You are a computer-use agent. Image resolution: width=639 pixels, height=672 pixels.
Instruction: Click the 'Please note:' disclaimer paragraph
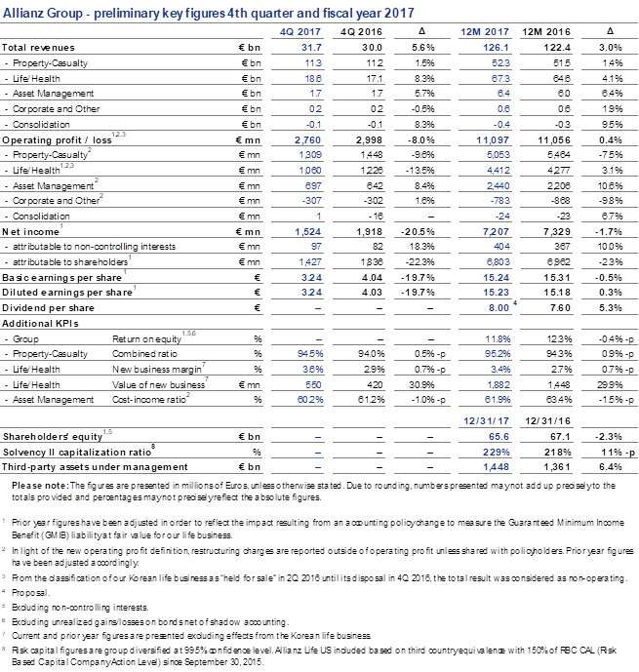tap(314, 492)
